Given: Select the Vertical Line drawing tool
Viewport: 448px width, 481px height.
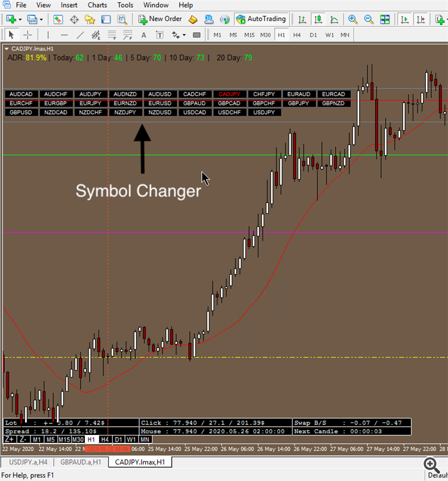Looking at the screenshot, I should point(48,35).
